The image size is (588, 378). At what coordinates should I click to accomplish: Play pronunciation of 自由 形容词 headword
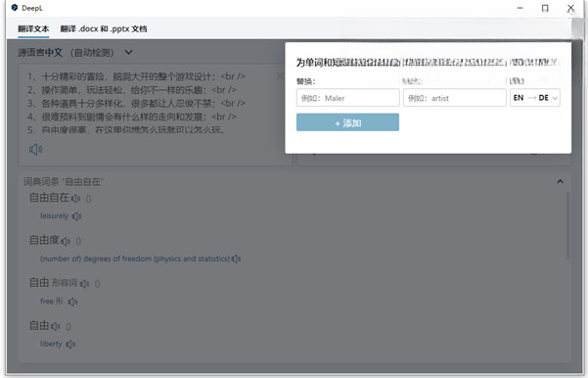click(85, 284)
